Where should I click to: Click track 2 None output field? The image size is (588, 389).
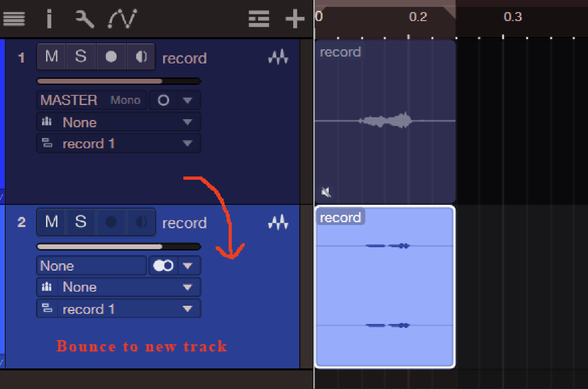point(92,265)
